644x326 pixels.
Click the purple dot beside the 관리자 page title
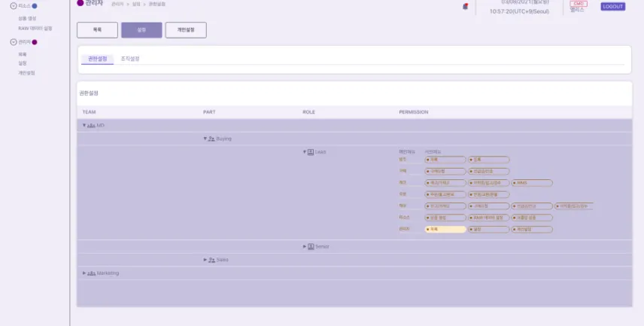80,3
